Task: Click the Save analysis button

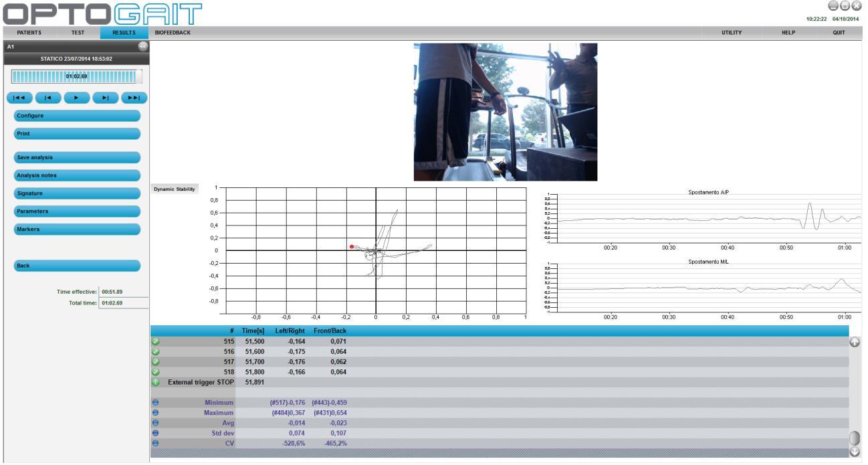Action: tap(77, 158)
